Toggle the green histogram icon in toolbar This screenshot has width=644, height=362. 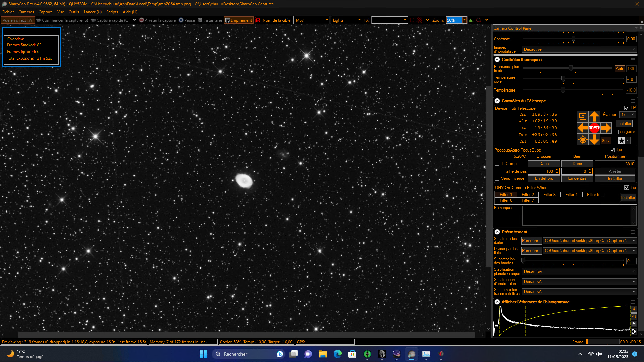(471, 20)
